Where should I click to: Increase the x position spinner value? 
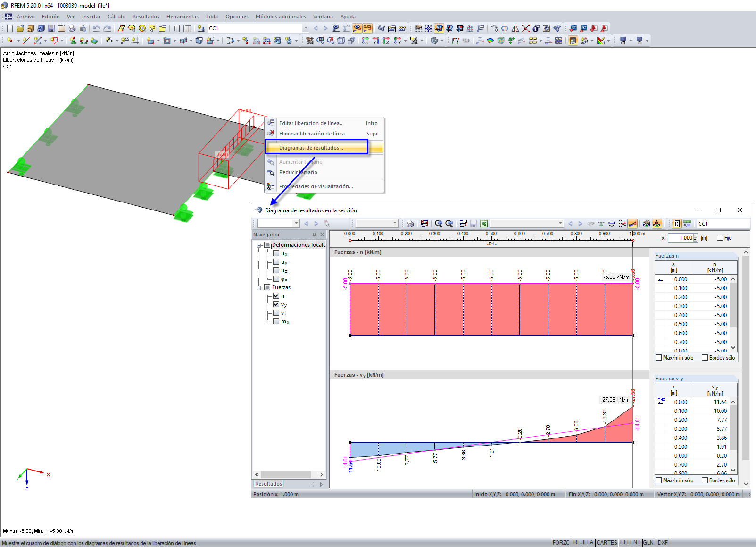click(x=695, y=236)
